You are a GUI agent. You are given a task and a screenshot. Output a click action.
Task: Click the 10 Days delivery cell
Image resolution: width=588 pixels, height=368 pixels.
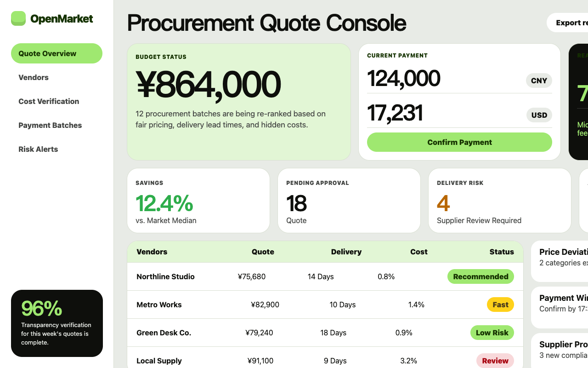[x=343, y=305]
